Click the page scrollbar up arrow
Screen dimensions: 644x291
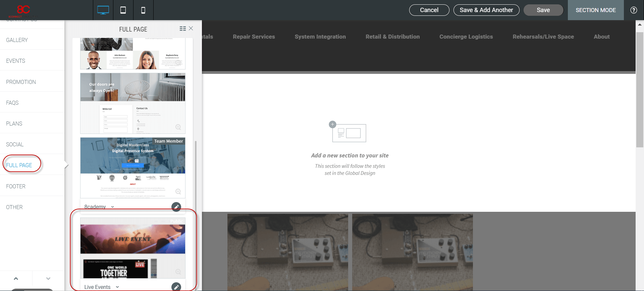[640, 25]
